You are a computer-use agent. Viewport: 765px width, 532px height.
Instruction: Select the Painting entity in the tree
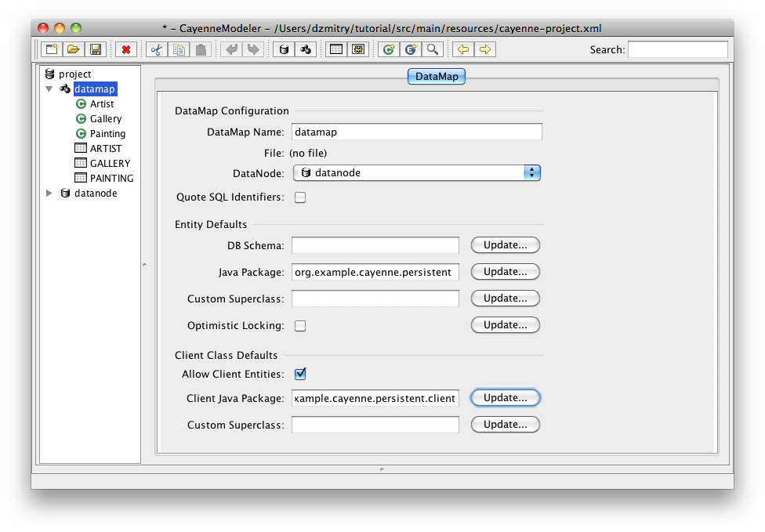[x=107, y=134]
